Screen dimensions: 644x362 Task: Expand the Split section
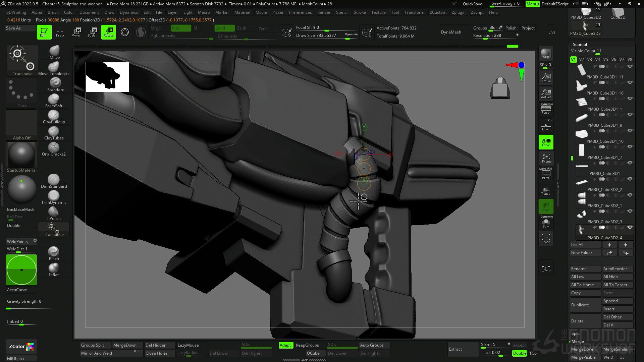click(576, 333)
